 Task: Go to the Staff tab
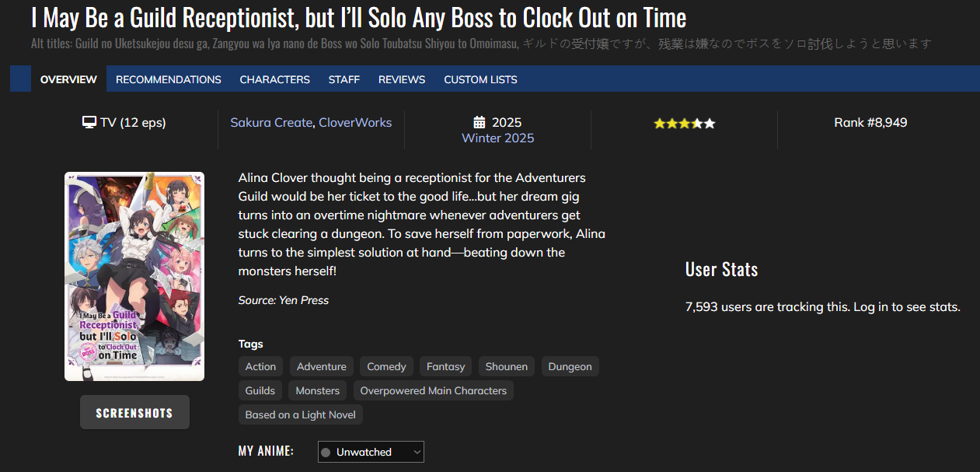(344, 79)
